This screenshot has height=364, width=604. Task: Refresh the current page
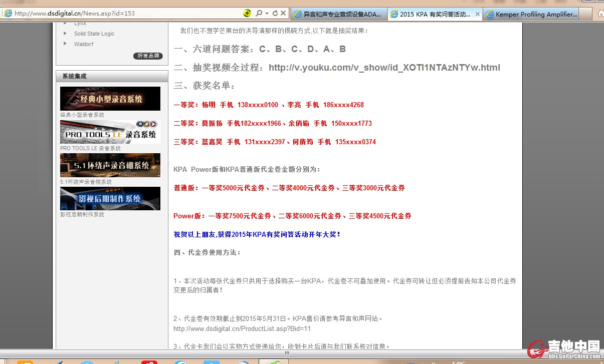[x=275, y=14]
